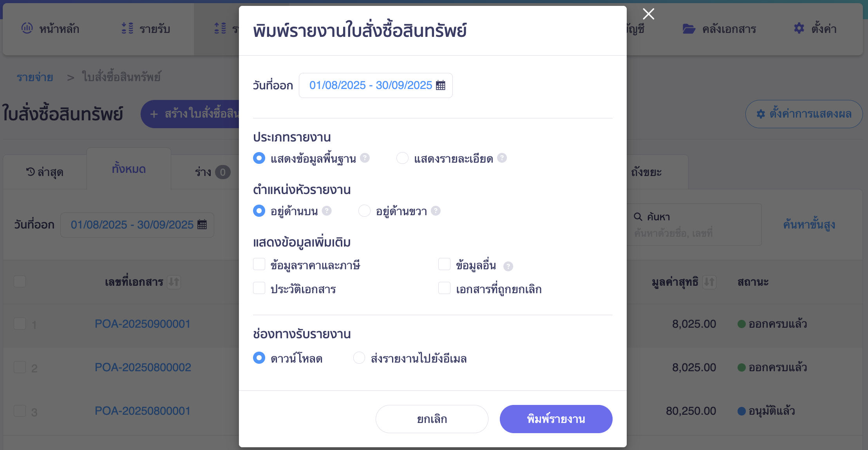
Task: Click the ตั้งค่า gear icon in the top bar
Action: point(799,28)
